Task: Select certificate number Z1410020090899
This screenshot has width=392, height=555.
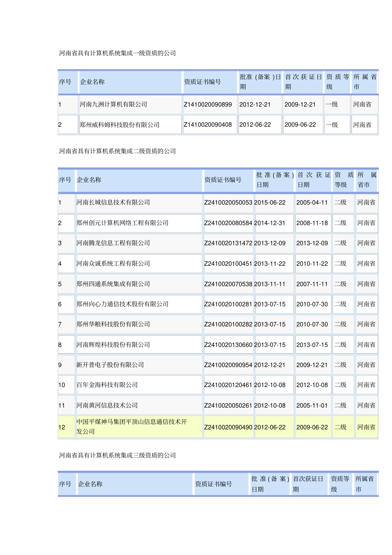Action: pyautogui.click(x=208, y=104)
